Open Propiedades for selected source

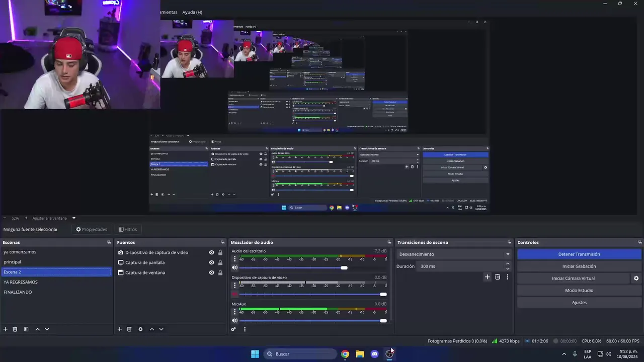[x=92, y=229]
